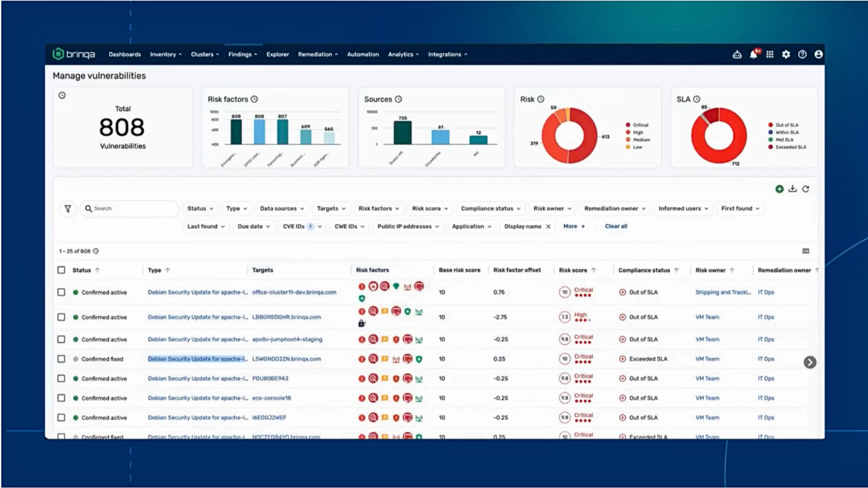Screen dimensions: 868x488
Task: Click the Clear all filters link
Action: (x=616, y=226)
